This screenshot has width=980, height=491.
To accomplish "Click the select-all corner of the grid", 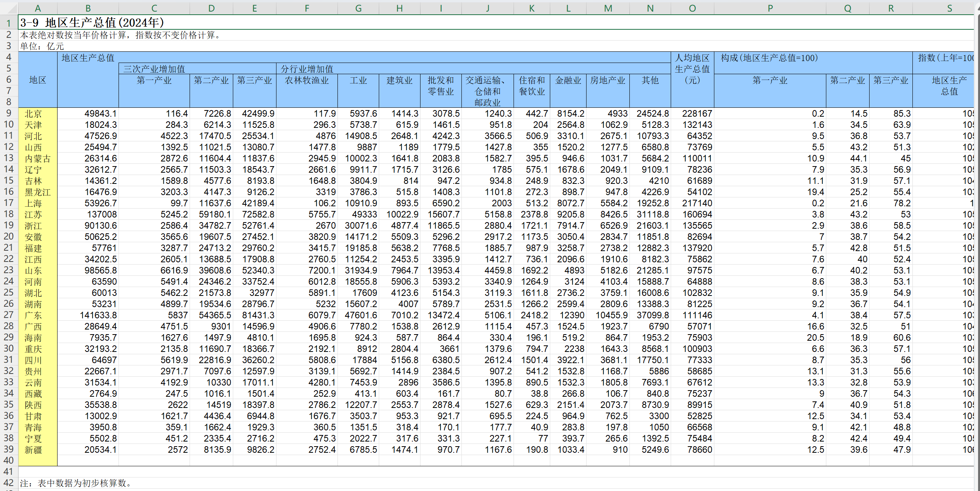I will coord(8,8).
